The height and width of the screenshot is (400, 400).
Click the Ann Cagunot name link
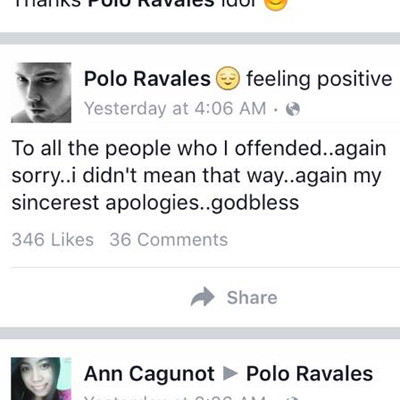coord(149,374)
